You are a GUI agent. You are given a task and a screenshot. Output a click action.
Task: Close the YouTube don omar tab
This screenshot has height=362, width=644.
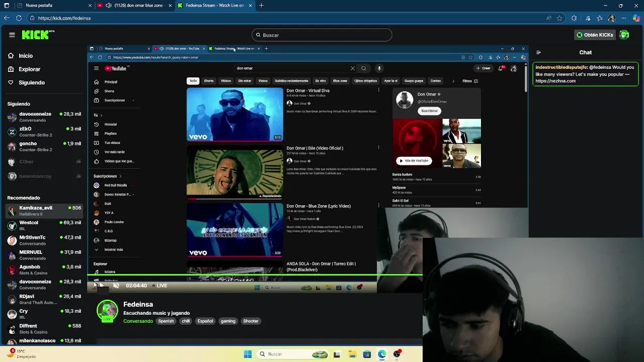click(x=170, y=6)
